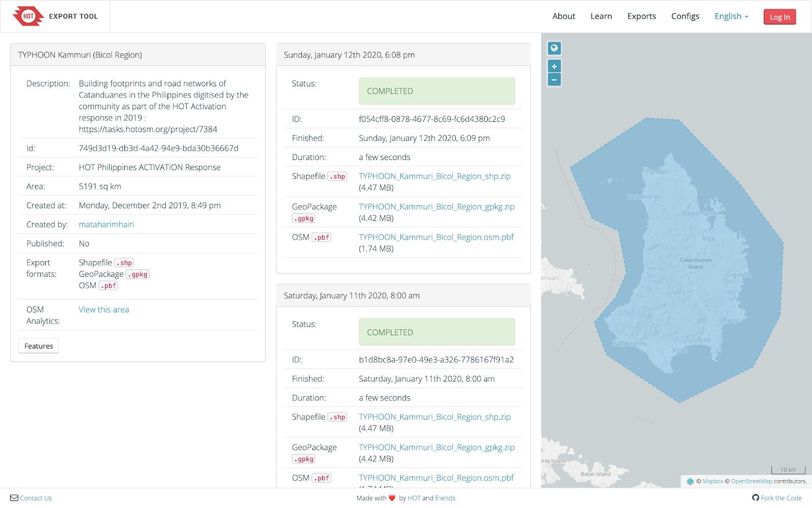The width and height of the screenshot is (812, 508).
Task: Click the 10 km map scale bar
Action: (788, 470)
